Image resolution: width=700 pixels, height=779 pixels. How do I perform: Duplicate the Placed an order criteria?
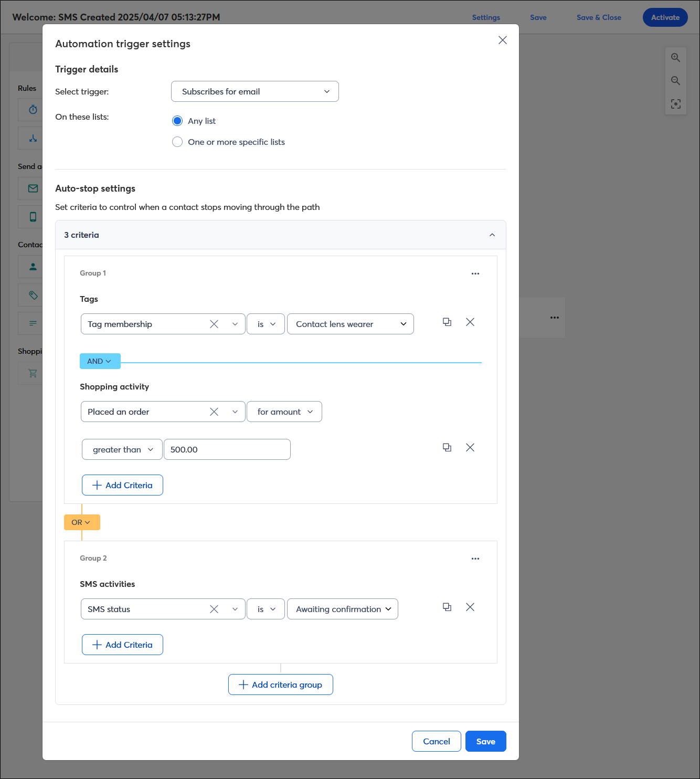tap(447, 448)
